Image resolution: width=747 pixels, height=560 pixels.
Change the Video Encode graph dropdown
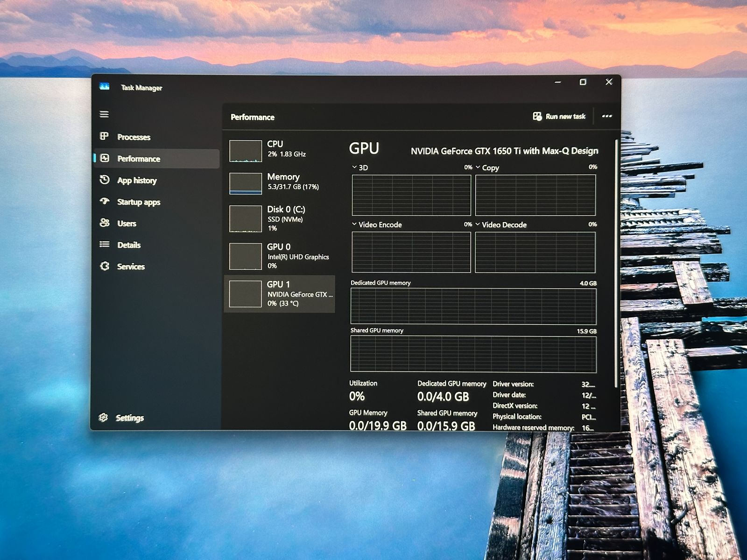tap(355, 224)
